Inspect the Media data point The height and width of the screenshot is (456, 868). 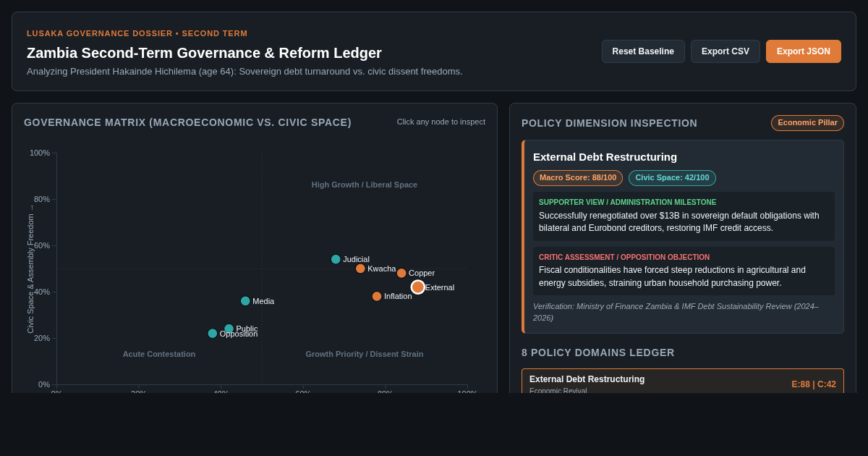pyautogui.click(x=245, y=301)
